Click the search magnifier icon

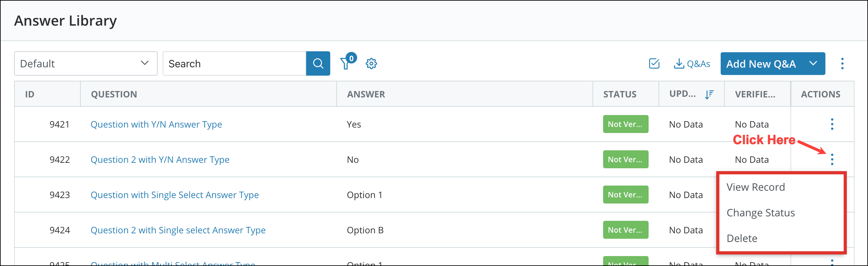[x=318, y=63]
